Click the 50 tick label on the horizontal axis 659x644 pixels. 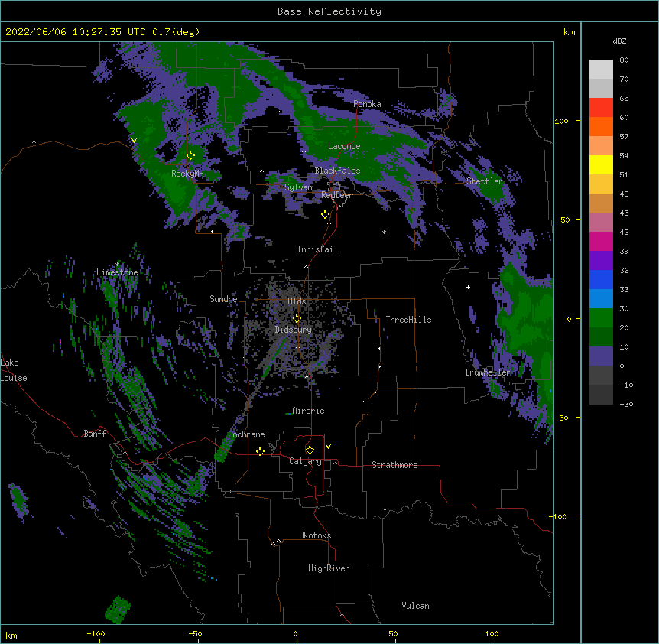(x=393, y=633)
